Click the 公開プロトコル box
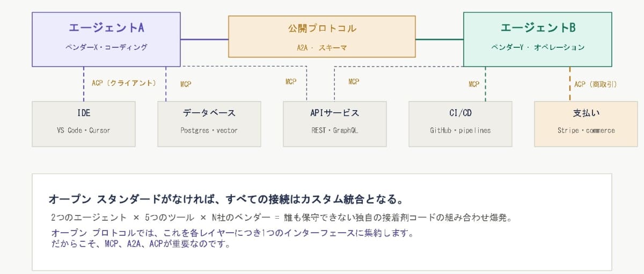644x274 pixels. pos(322,37)
